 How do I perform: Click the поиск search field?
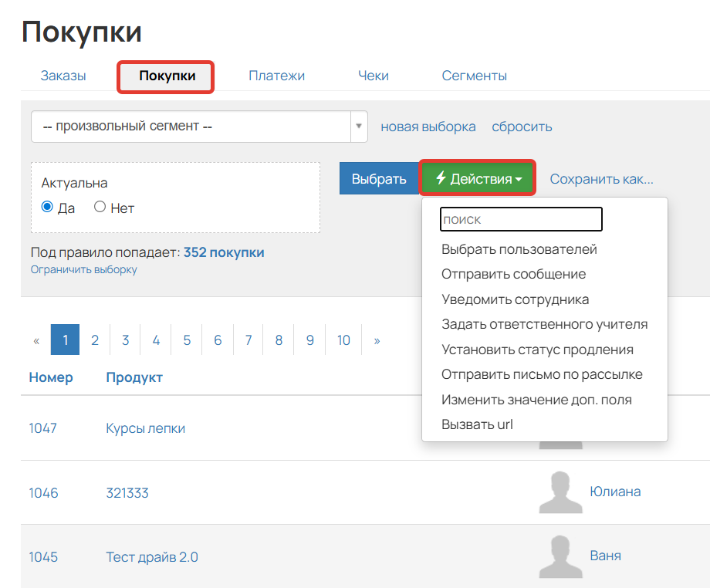coord(521,219)
